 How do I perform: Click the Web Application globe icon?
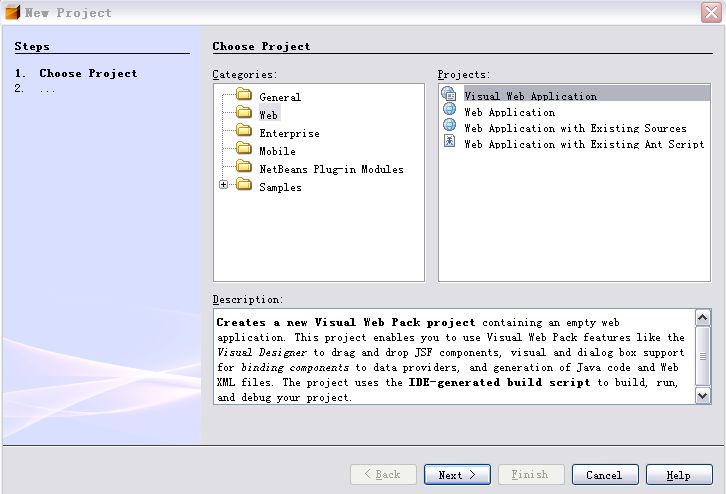pos(449,109)
